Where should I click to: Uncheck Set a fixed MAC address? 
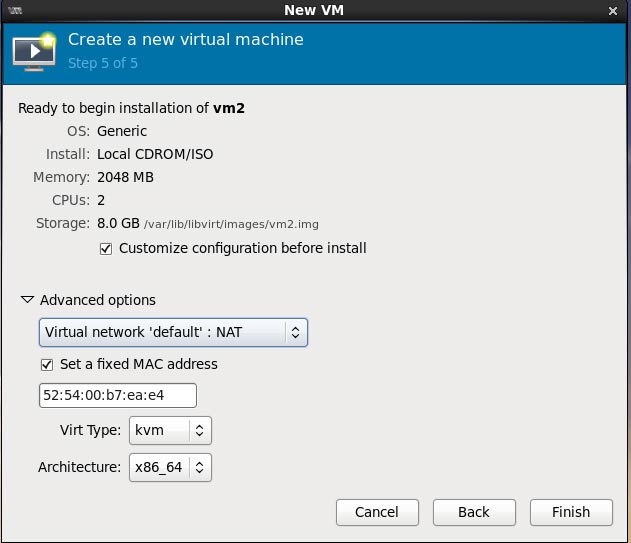(46, 364)
